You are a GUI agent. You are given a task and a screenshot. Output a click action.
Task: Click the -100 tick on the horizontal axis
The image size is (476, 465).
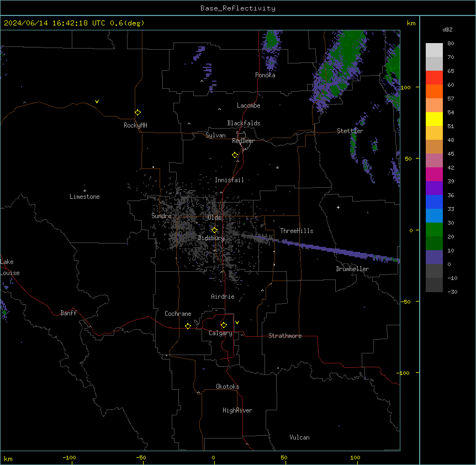click(x=69, y=457)
